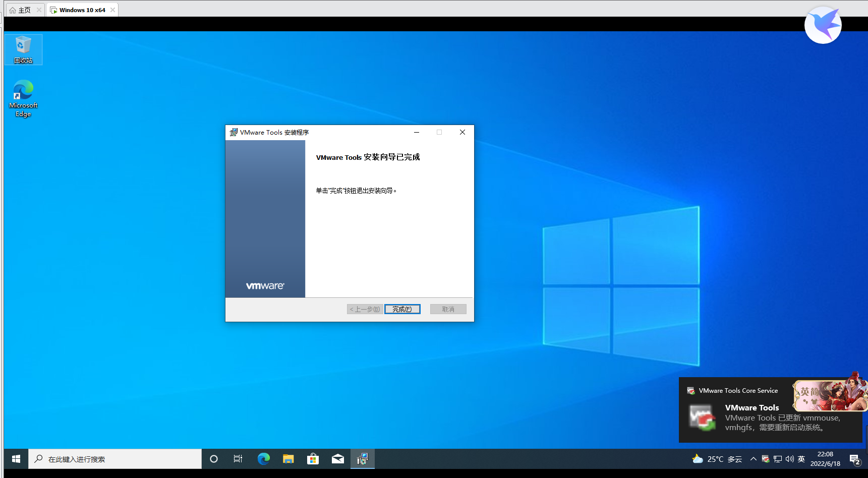Open Cortana circle icon on taskbar

[x=214, y=459]
